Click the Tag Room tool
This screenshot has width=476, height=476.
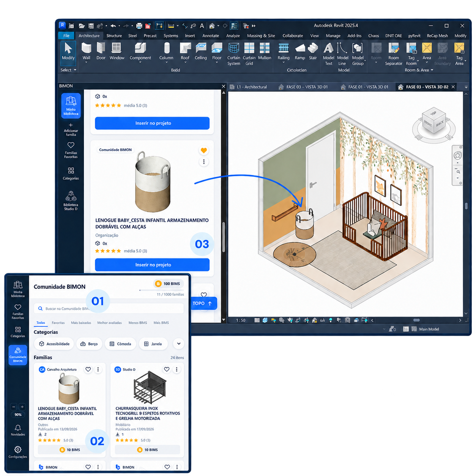[411, 54]
